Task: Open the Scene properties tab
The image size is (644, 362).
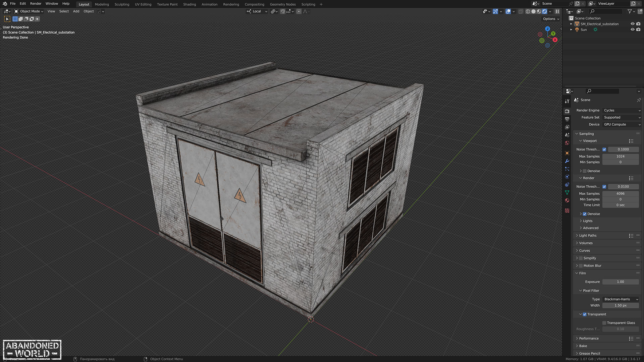Action: click(x=567, y=135)
